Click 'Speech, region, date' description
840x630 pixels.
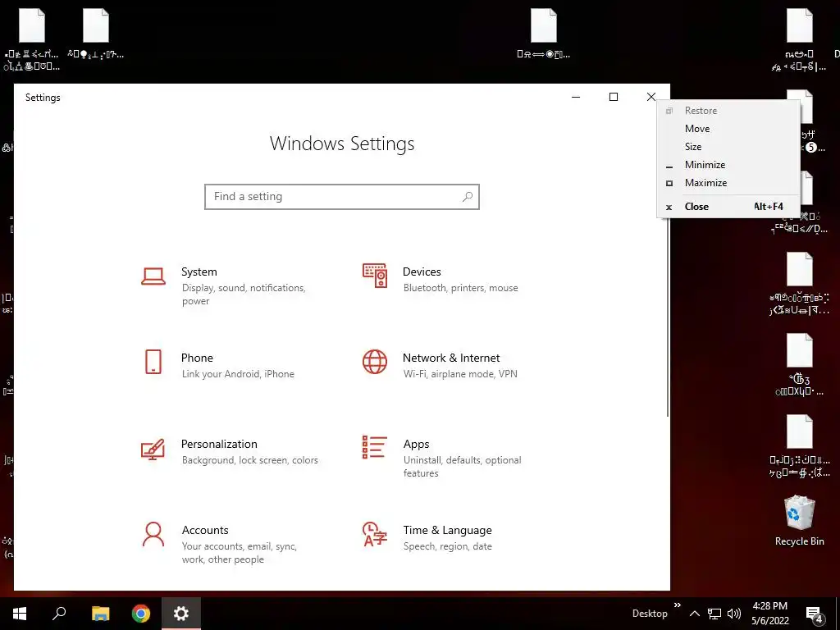[447, 546]
